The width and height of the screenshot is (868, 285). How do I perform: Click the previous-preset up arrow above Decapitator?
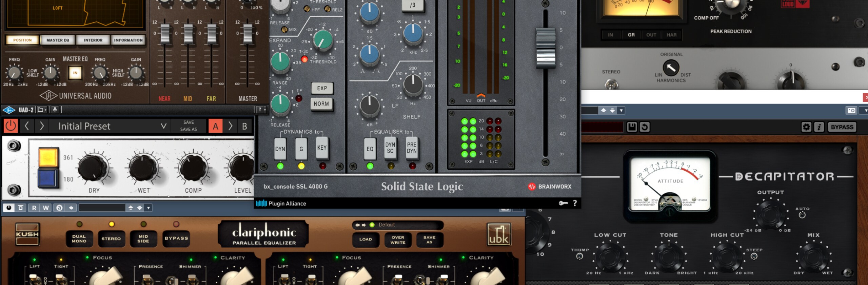[604, 110]
